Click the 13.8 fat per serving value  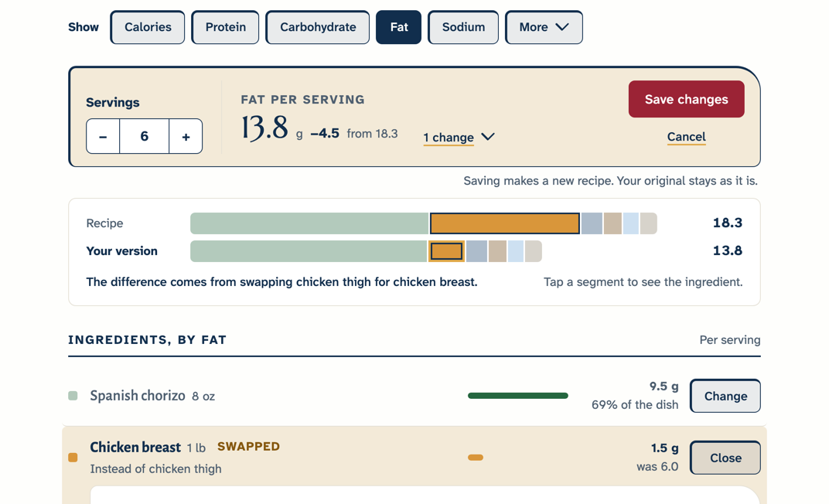[x=265, y=128]
